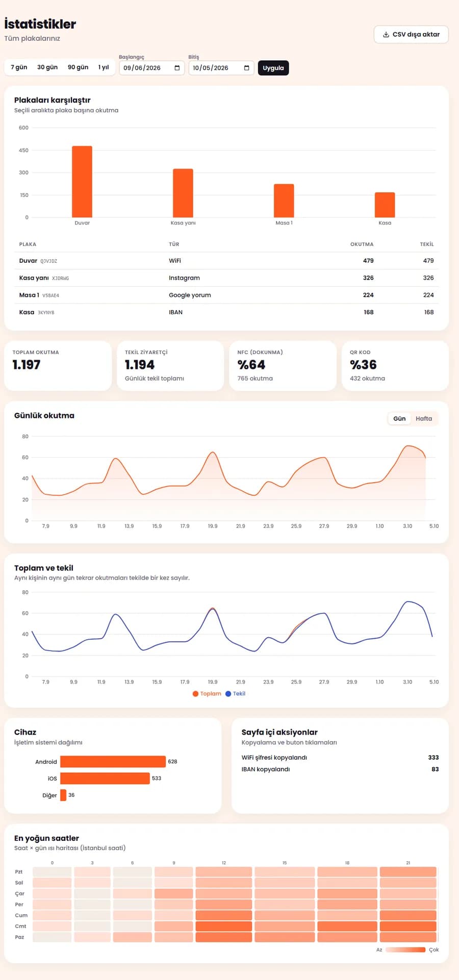Select the Masa 1 V58AE4 row name
This screenshot has width=459, height=980.
coord(39,295)
